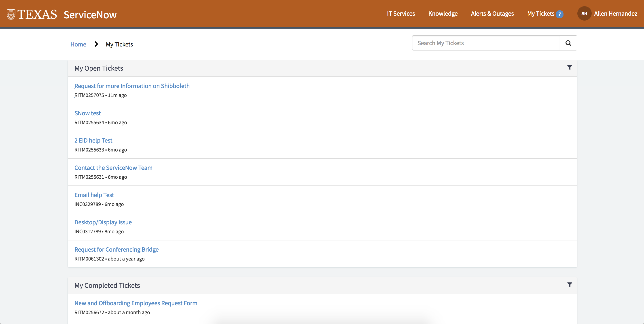644x324 pixels.
Task: Open the IT Services menu
Action: [x=401, y=13]
